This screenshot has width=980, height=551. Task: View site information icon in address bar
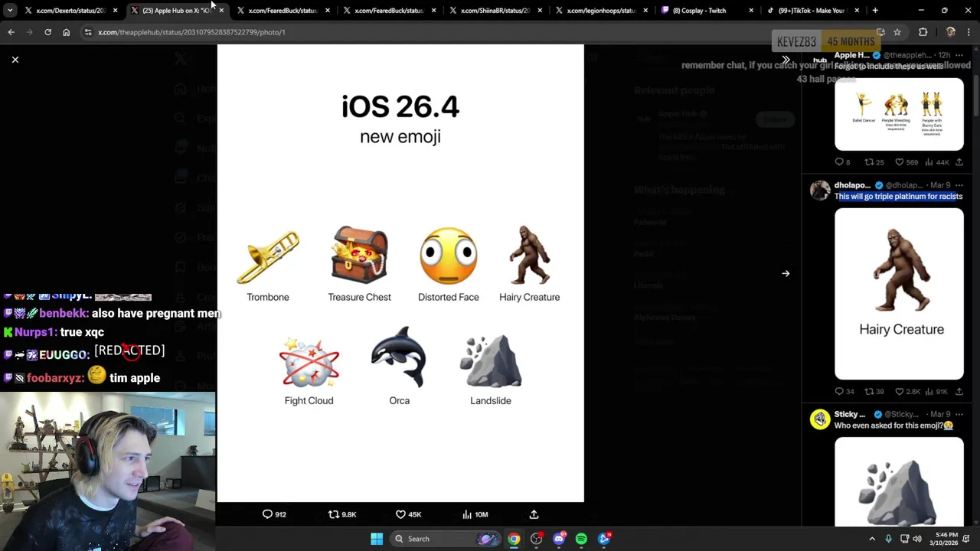(x=88, y=32)
